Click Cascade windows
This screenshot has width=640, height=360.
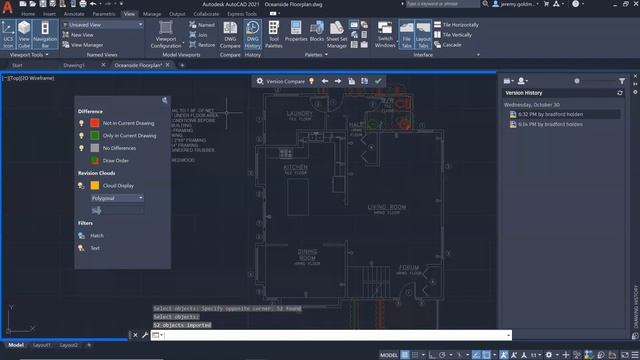448,45
